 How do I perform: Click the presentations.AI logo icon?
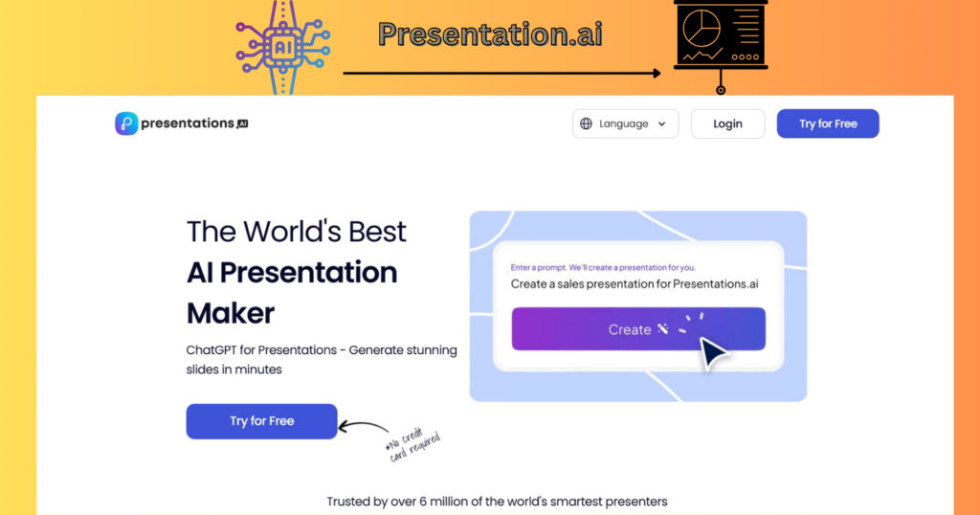[x=126, y=123]
